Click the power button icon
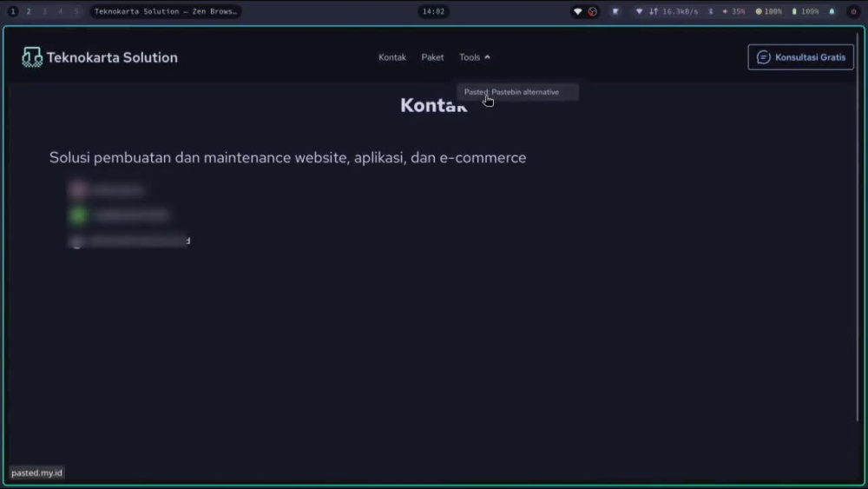Screen dimensions: 868x489 click(x=853, y=11)
